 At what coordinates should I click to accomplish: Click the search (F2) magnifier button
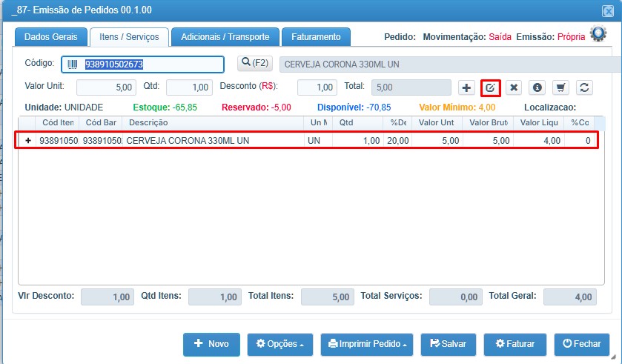255,63
